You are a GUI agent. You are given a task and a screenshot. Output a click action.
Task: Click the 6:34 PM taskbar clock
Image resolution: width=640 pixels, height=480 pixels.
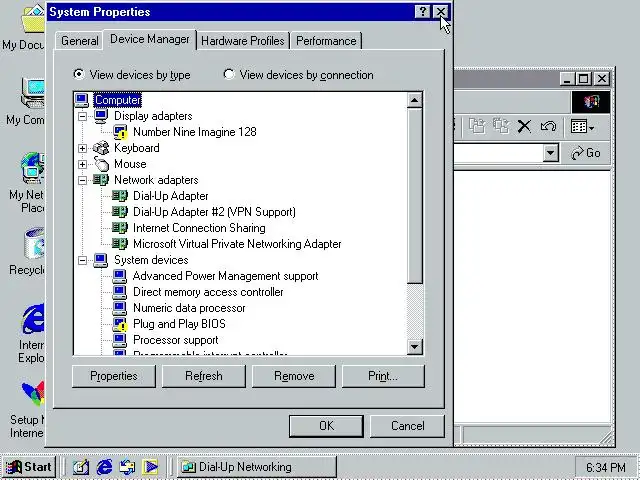[605, 467]
